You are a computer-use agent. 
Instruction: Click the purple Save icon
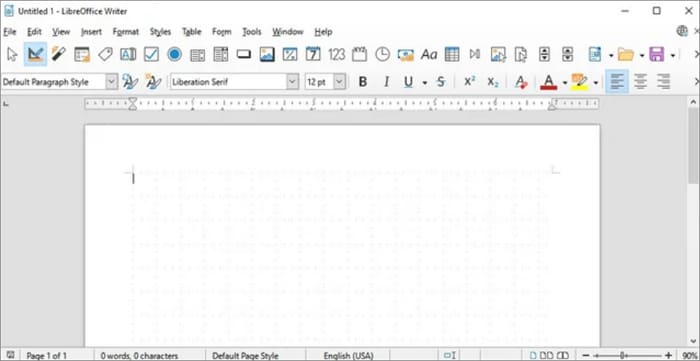click(657, 54)
